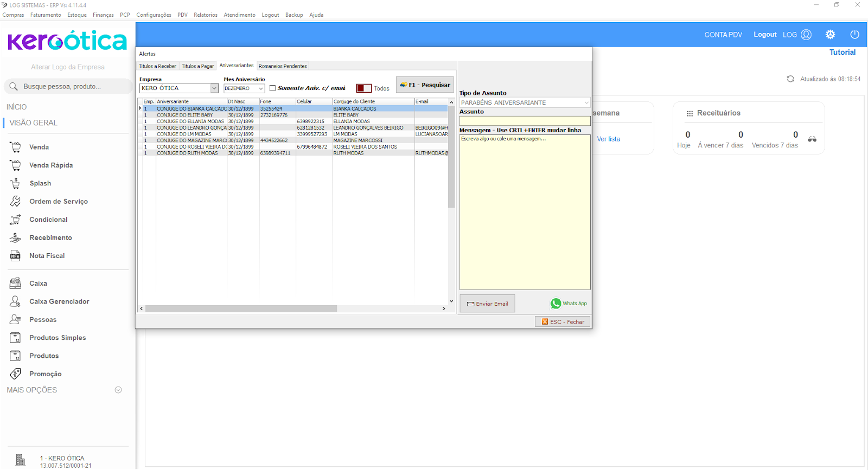Click the Mensagem text area

[x=525, y=212]
